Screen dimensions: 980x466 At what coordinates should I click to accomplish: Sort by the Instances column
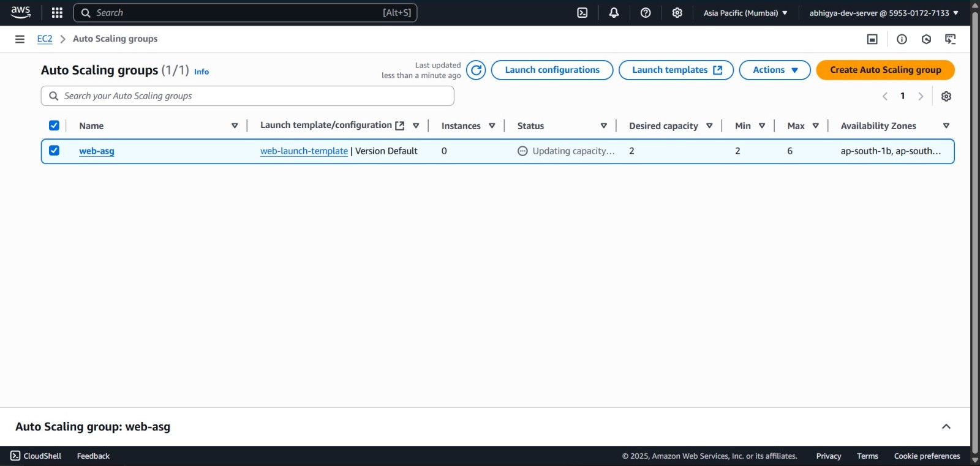(492, 126)
